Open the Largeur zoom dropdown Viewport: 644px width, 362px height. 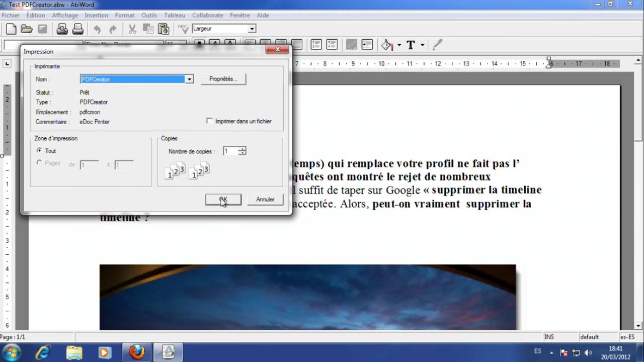tap(252, 29)
